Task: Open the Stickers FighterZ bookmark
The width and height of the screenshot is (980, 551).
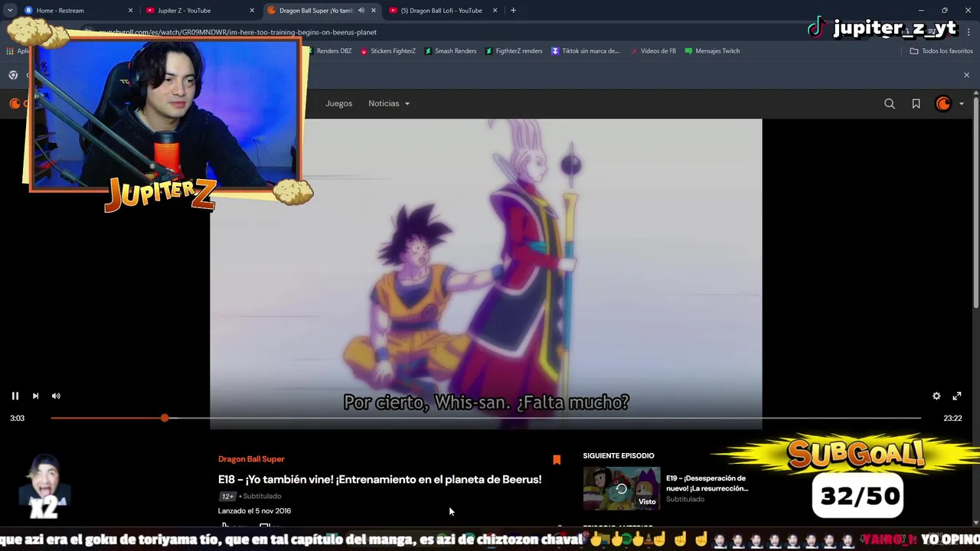Action: pyautogui.click(x=388, y=51)
